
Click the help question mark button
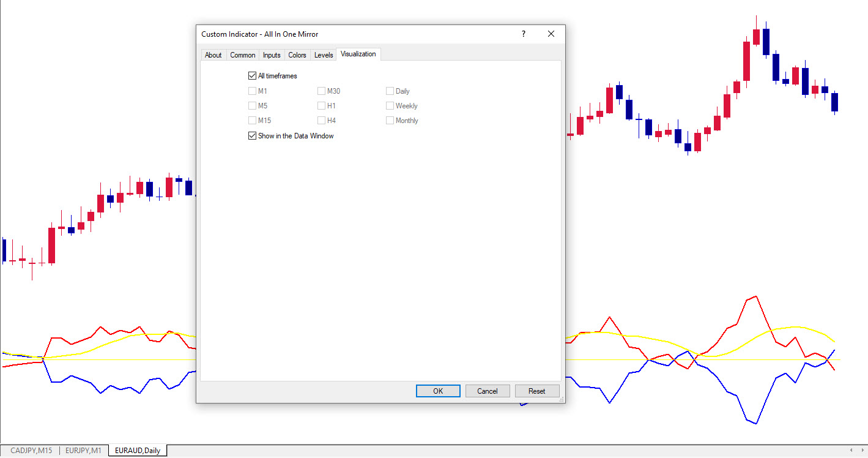point(523,34)
